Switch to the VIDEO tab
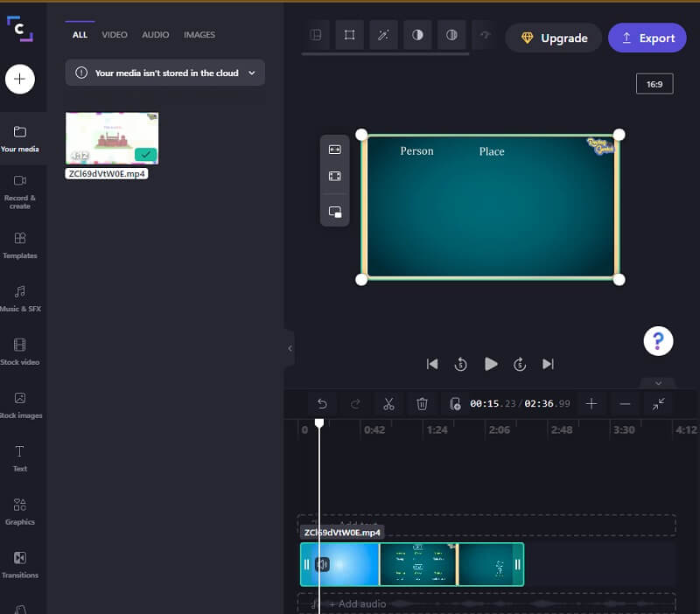This screenshot has width=700, height=614. tap(115, 35)
